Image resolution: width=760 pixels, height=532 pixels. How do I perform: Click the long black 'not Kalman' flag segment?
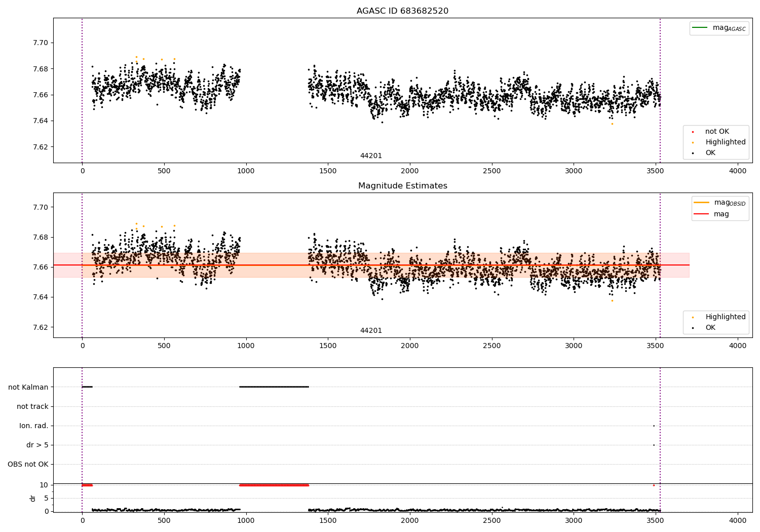(274, 387)
